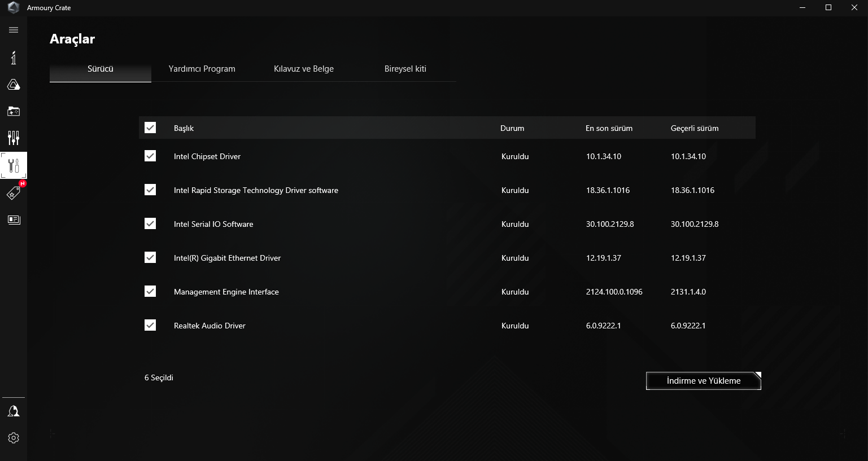Switch to the Sürücü tab
The width and height of the screenshot is (868, 461).
tap(101, 69)
